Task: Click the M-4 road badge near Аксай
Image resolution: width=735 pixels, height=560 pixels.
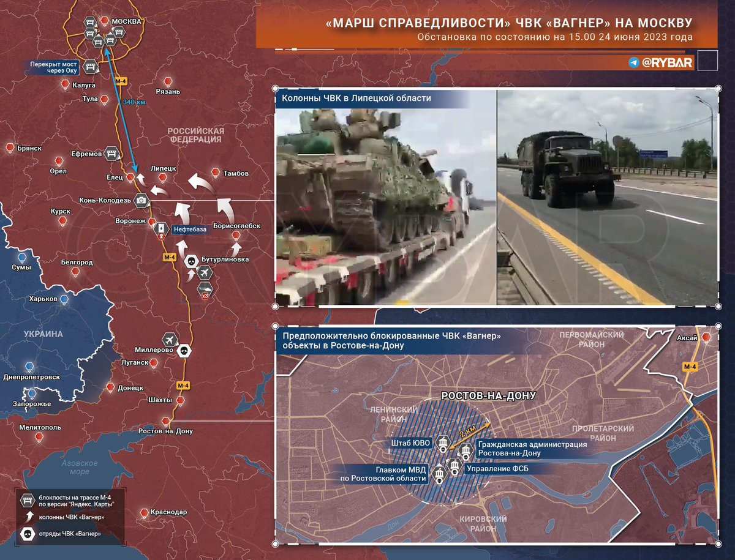Action: 690,366
